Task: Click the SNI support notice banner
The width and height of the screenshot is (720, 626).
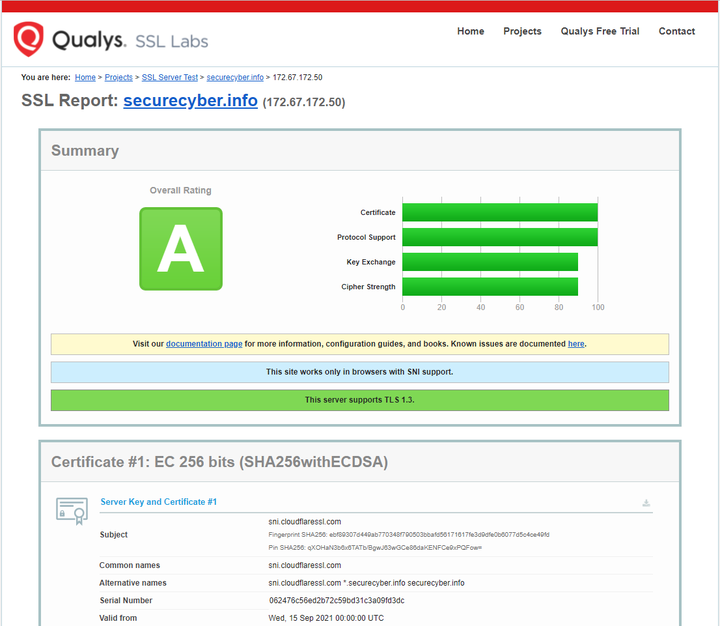Action: point(360,372)
